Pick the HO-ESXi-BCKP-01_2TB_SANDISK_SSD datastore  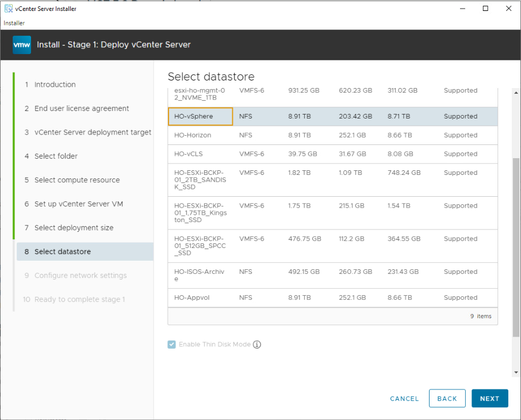pyautogui.click(x=199, y=180)
